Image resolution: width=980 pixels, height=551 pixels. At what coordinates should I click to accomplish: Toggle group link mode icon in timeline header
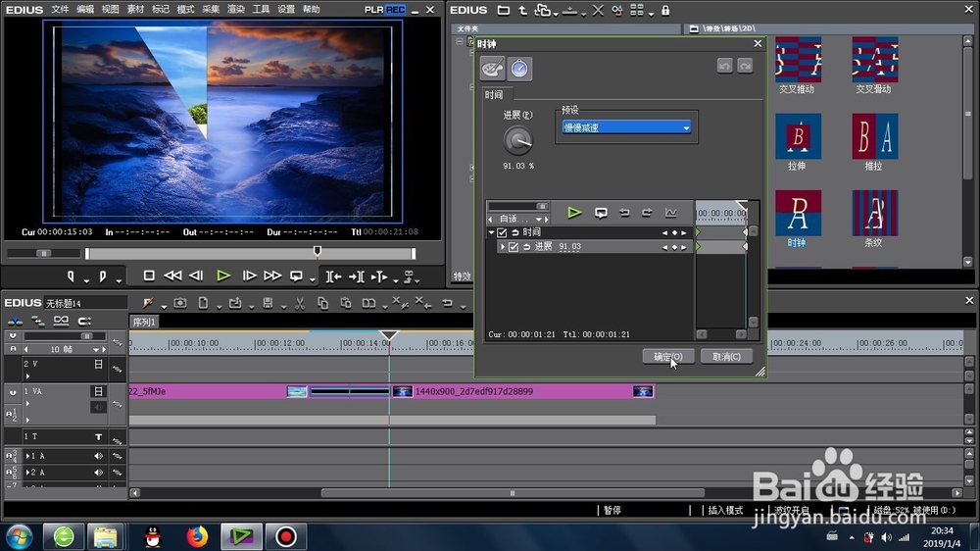point(61,321)
